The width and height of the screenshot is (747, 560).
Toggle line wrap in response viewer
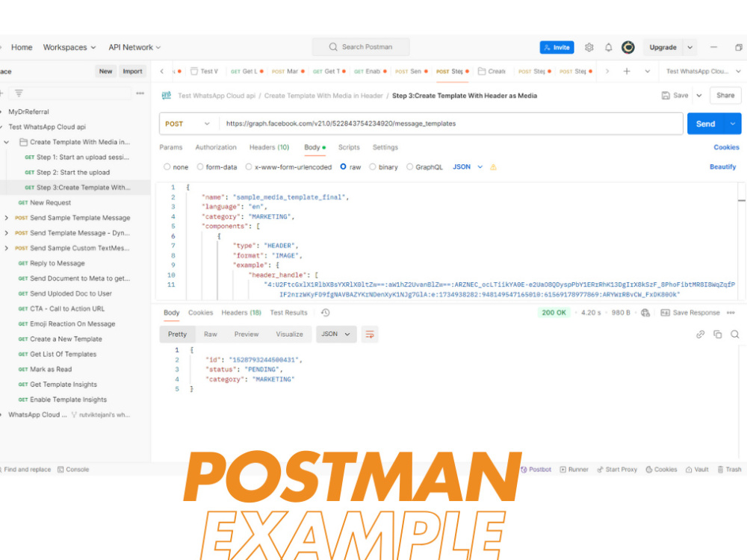(370, 335)
